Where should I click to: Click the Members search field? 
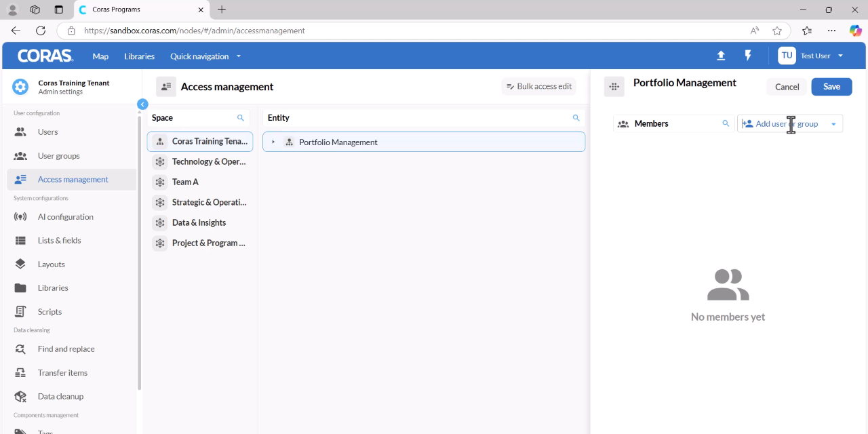[674, 123]
